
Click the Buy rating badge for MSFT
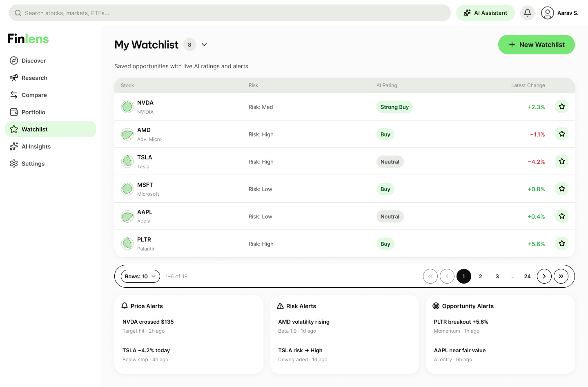[x=385, y=189]
